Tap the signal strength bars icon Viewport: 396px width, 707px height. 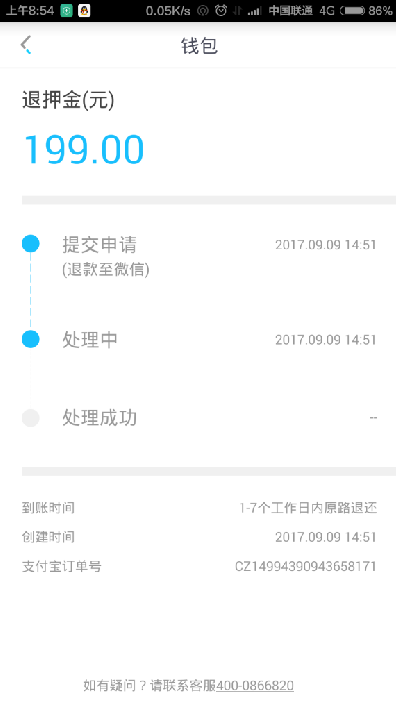point(255,11)
